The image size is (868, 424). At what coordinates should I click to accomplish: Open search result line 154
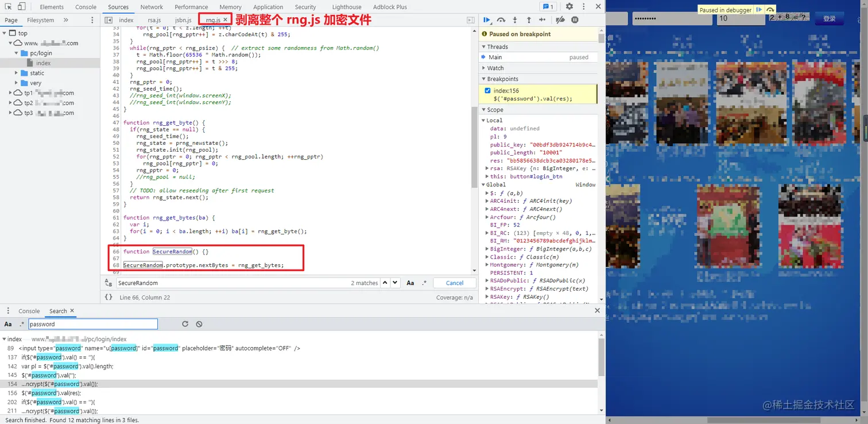[x=299, y=384]
